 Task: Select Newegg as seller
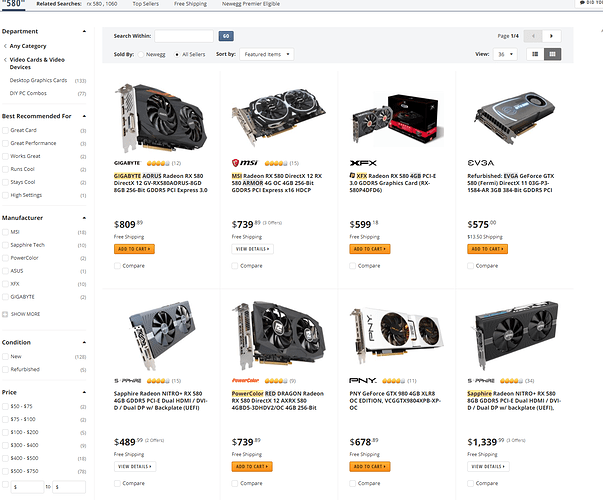141,55
